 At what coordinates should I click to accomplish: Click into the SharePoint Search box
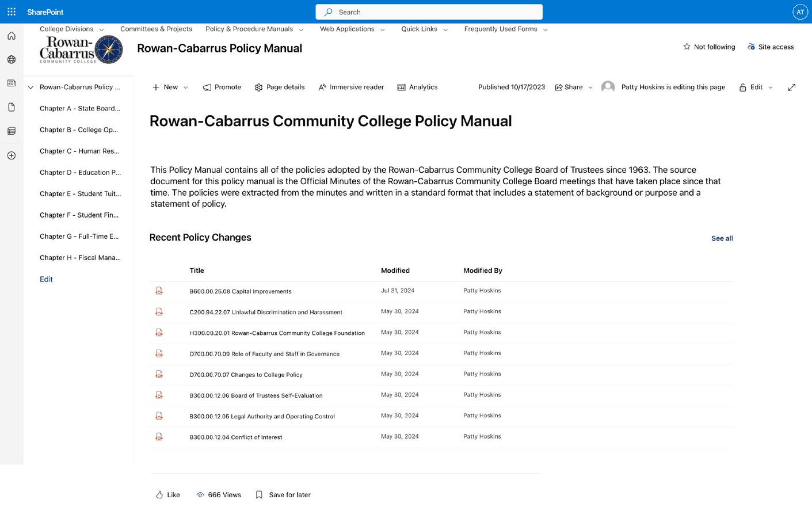coord(429,12)
